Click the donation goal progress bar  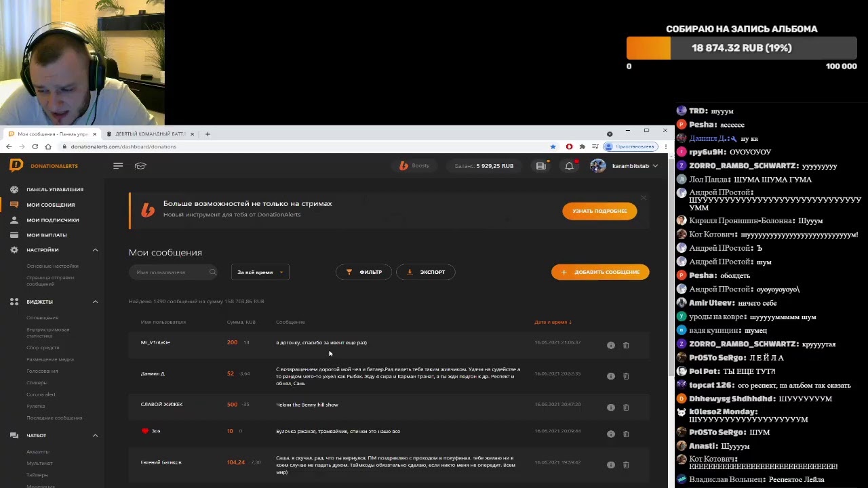pyautogui.click(x=742, y=48)
